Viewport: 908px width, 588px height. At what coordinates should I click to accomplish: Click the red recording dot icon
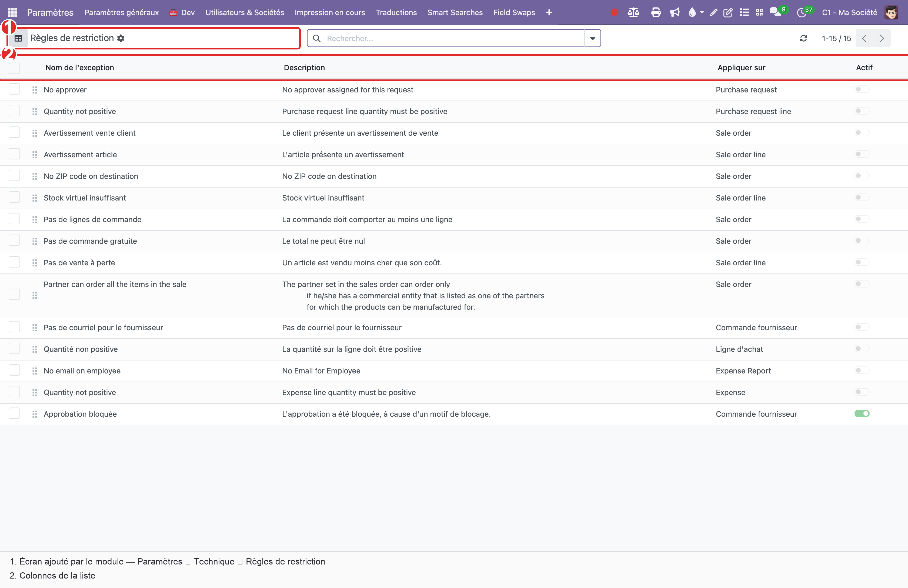(614, 13)
